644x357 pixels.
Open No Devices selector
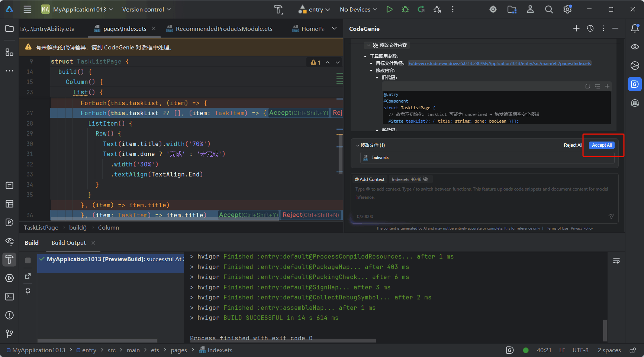(358, 9)
